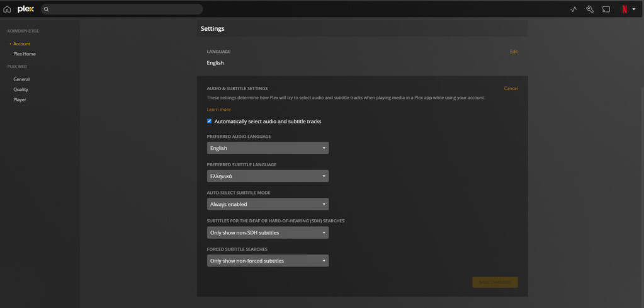Click the magnifier search icon

(x=47, y=9)
